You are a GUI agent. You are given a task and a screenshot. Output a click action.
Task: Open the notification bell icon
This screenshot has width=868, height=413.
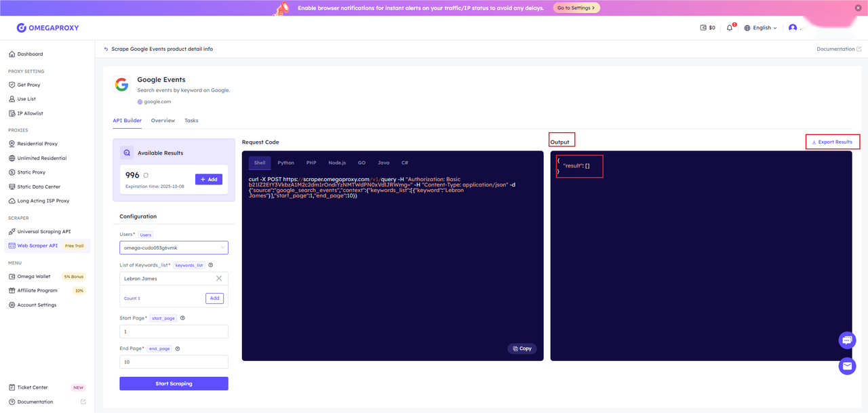[x=730, y=28]
